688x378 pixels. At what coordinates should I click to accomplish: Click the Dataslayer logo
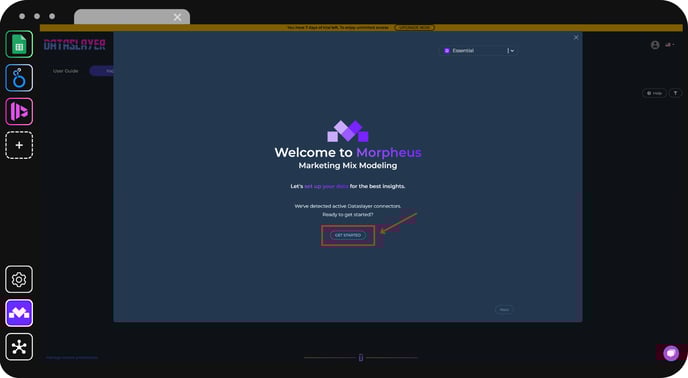75,45
